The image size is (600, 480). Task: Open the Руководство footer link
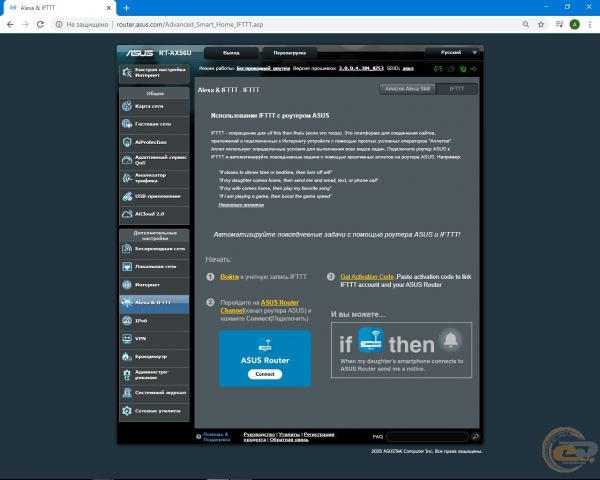pos(259,434)
